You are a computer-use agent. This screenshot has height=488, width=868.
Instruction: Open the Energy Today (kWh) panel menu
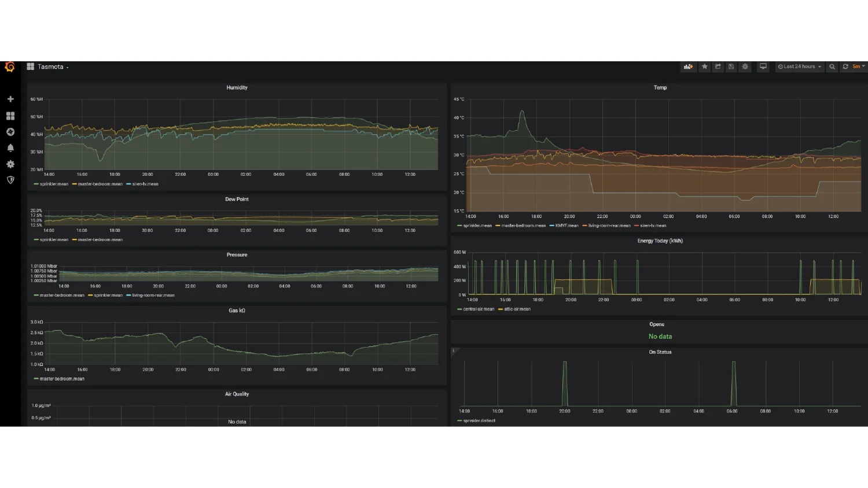coord(660,241)
